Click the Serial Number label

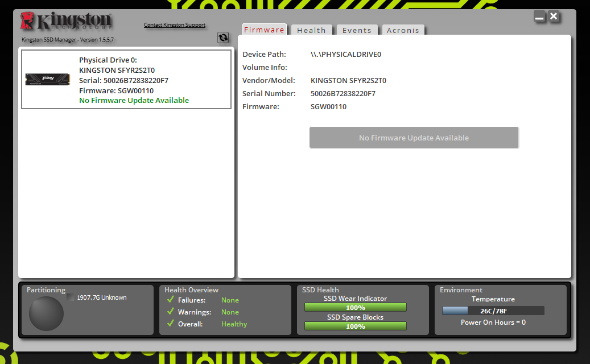pos(269,94)
